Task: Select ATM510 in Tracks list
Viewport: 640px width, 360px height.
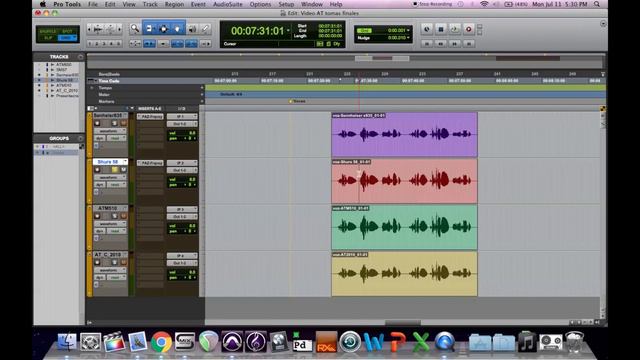Action: pyautogui.click(x=64, y=85)
